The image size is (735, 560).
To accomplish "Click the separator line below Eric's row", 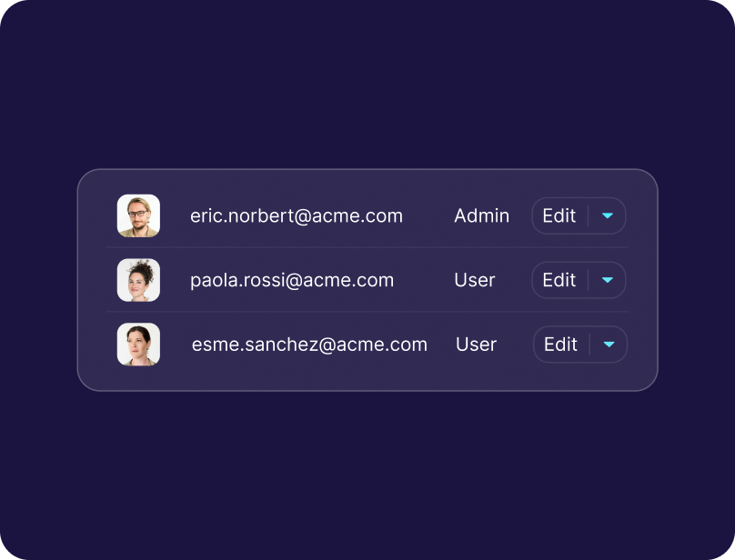I will click(x=367, y=247).
